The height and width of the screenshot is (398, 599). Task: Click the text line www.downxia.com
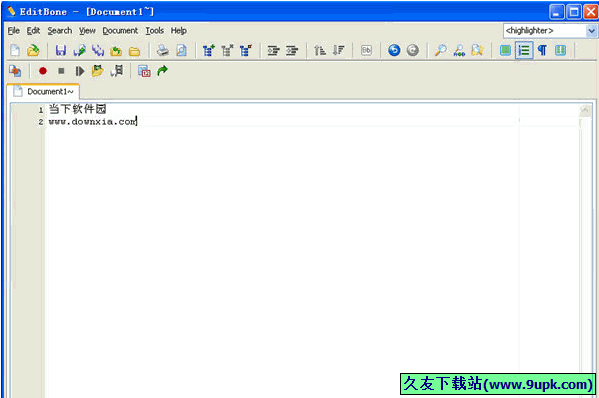pyautogui.click(x=93, y=122)
